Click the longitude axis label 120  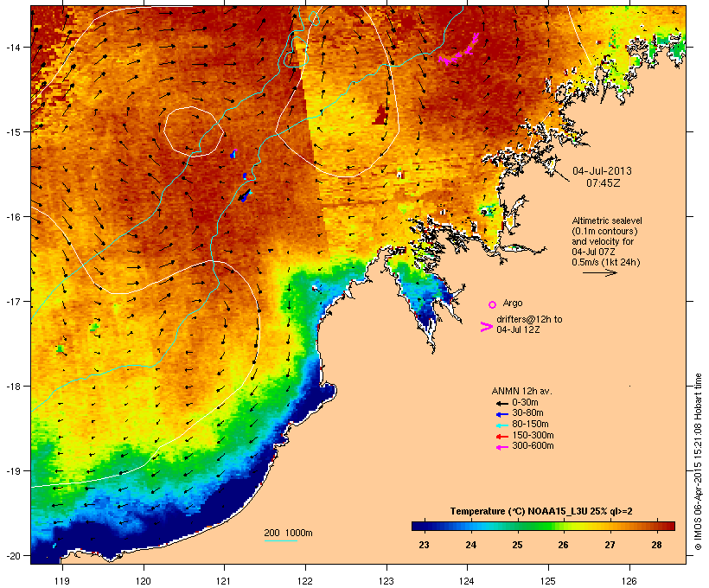pos(144,581)
